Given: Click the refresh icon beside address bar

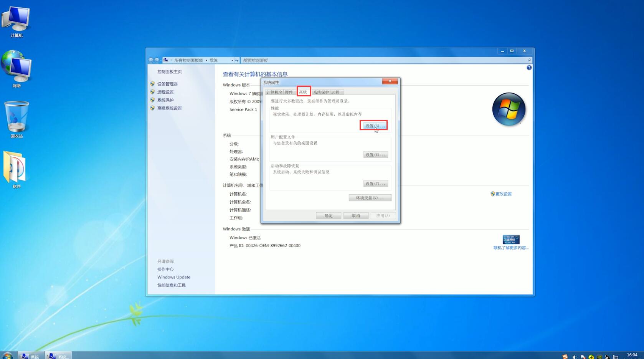Looking at the screenshot, I should pyautogui.click(x=237, y=60).
